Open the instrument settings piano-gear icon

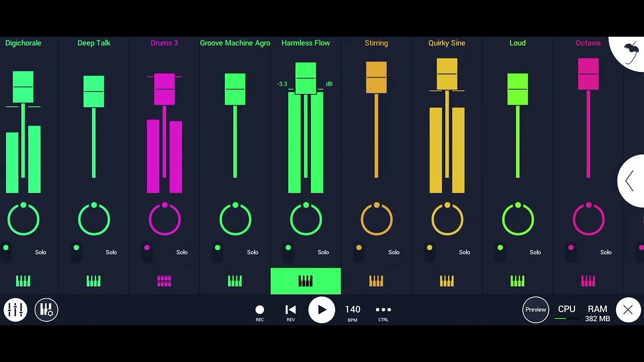pyautogui.click(x=46, y=310)
